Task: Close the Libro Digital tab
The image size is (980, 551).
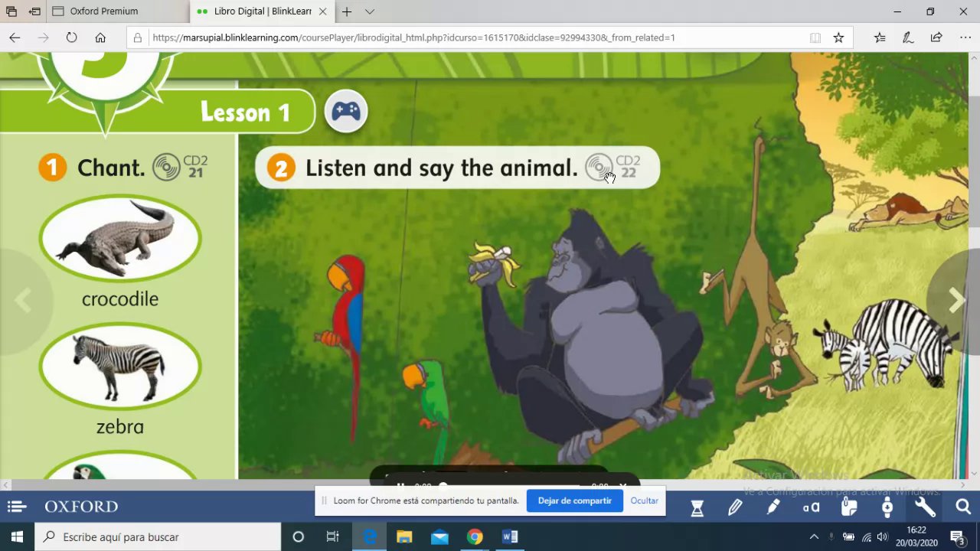Action: 324,11
